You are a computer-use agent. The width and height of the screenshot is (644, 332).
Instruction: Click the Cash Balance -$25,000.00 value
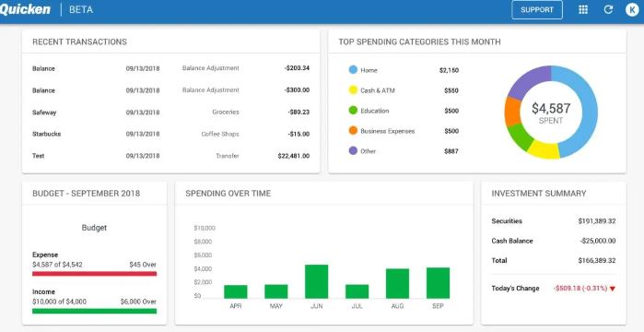[598, 241]
